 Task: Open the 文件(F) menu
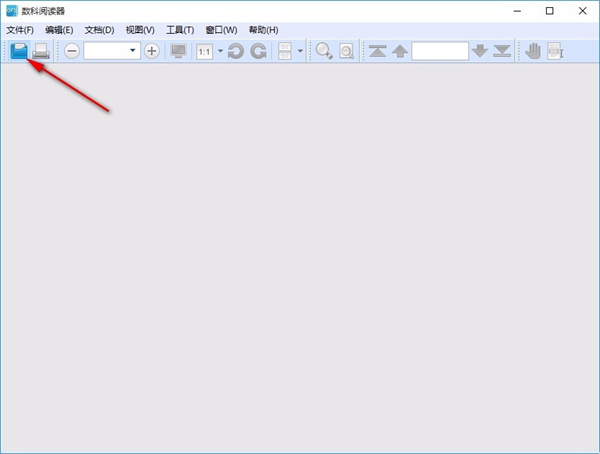pyautogui.click(x=20, y=30)
